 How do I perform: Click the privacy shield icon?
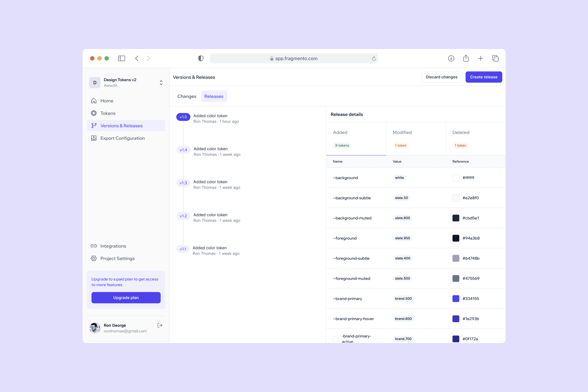coord(201,58)
